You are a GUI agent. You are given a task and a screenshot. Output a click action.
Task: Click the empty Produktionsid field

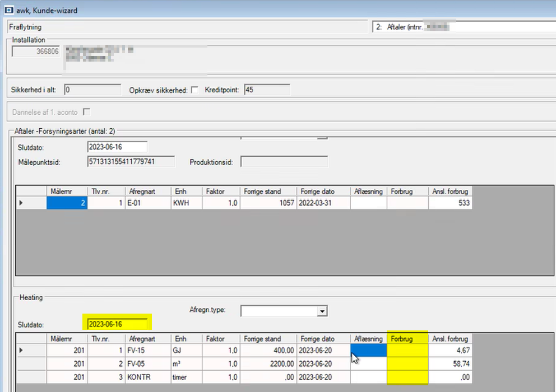coord(284,162)
